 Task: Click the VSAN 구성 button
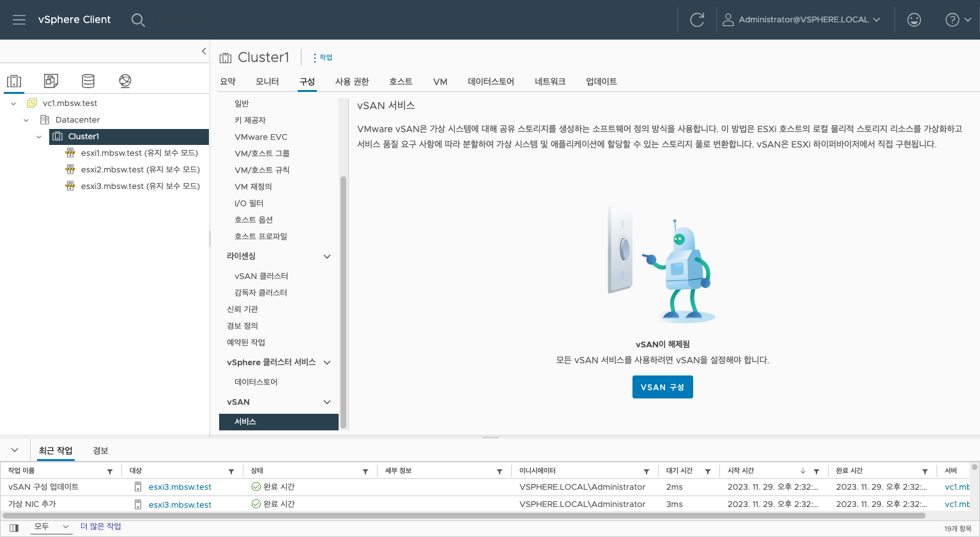click(662, 387)
